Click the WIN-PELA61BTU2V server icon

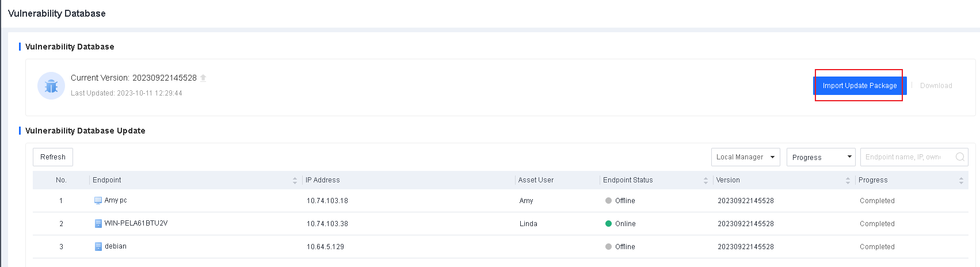click(x=98, y=224)
